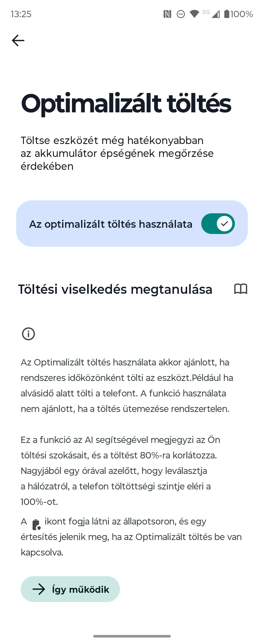Viewport: 264px width, 644px height.
Task: Tap the do-not-disturb status icon
Action: coord(181,14)
